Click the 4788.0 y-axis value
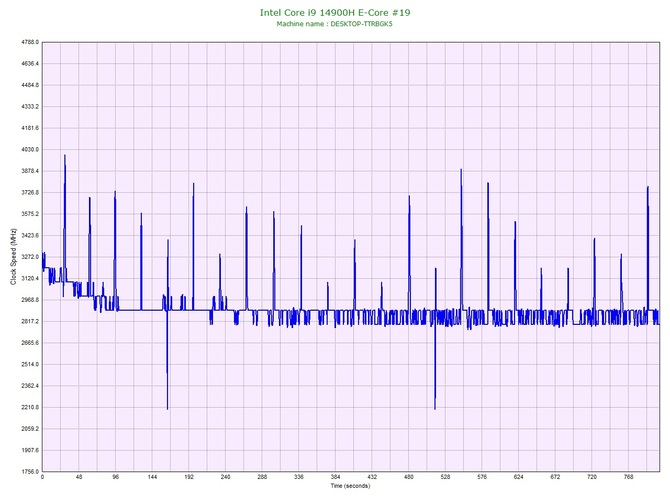The height and width of the screenshot is (503, 670). pyautogui.click(x=30, y=42)
